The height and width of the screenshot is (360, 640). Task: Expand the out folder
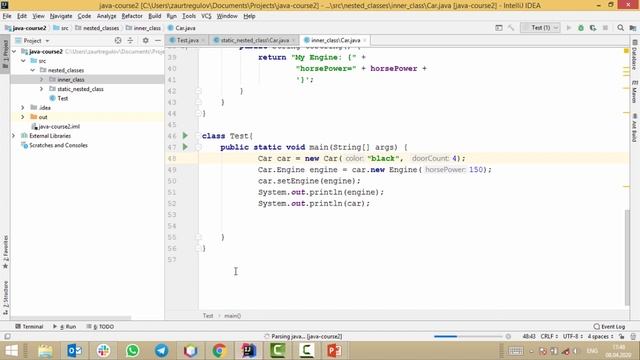click(x=23, y=117)
